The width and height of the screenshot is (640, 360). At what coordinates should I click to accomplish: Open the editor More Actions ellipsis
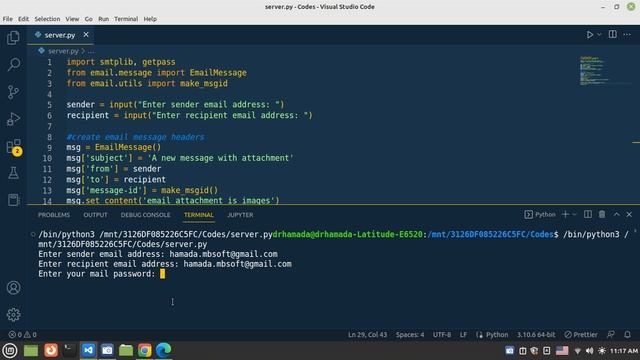(x=627, y=35)
